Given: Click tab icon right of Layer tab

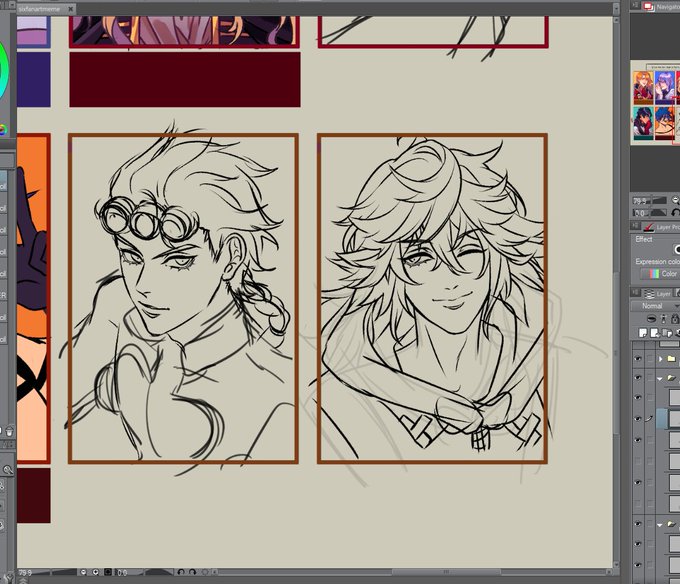Looking at the screenshot, I should 677,294.
